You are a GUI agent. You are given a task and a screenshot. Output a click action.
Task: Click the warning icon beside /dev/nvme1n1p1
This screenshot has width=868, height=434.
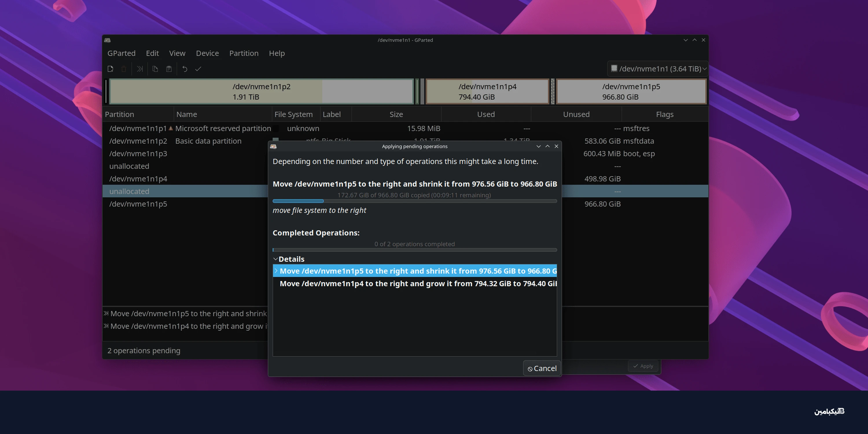pos(171,128)
